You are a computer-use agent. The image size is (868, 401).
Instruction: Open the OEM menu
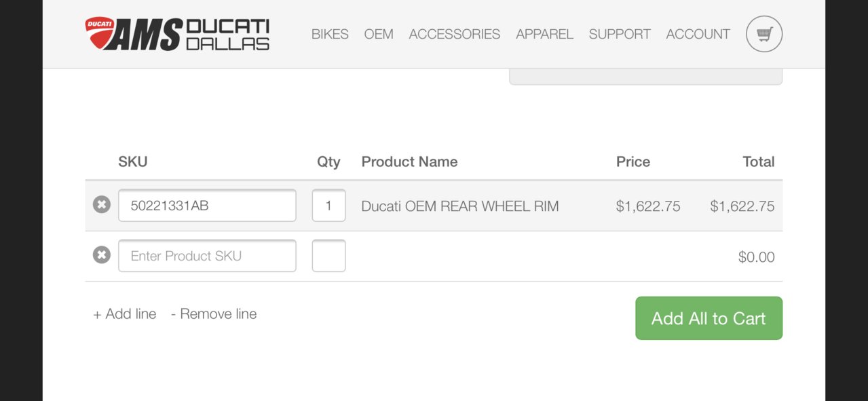(x=379, y=34)
